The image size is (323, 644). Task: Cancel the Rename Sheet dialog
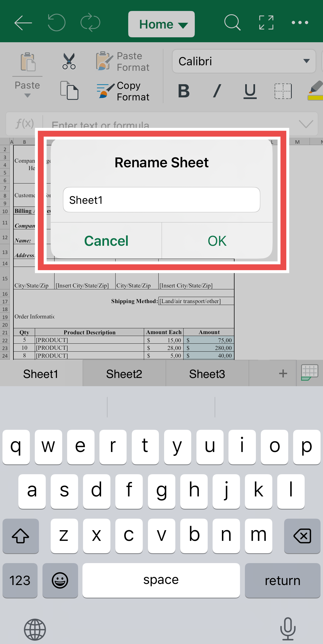coord(106,241)
